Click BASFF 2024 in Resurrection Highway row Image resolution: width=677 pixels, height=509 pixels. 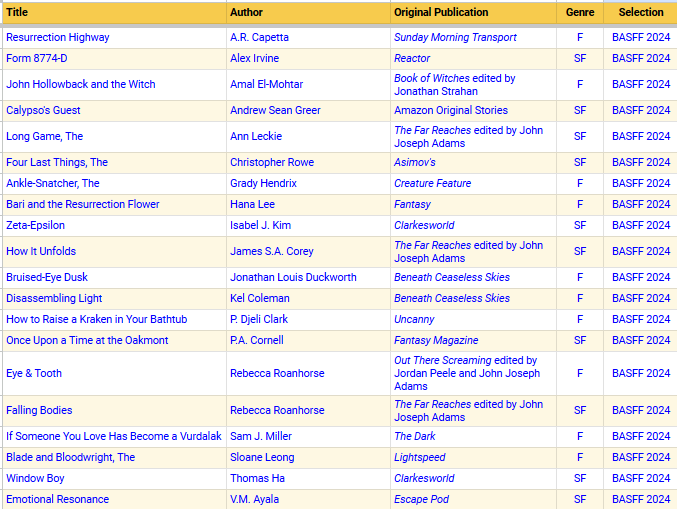point(641,38)
